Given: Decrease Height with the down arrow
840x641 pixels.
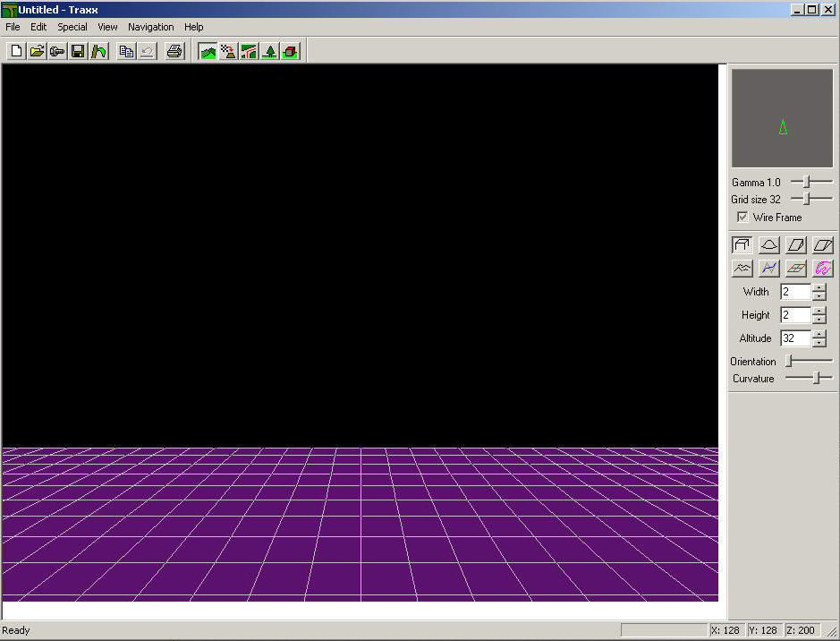Looking at the screenshot, I should [x=819, y=320].
